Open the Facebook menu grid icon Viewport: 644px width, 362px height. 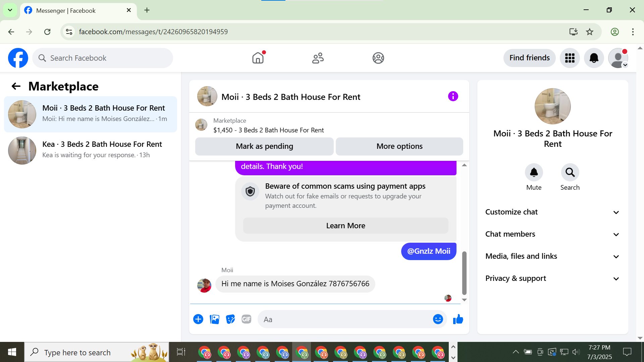pos(570,58)
